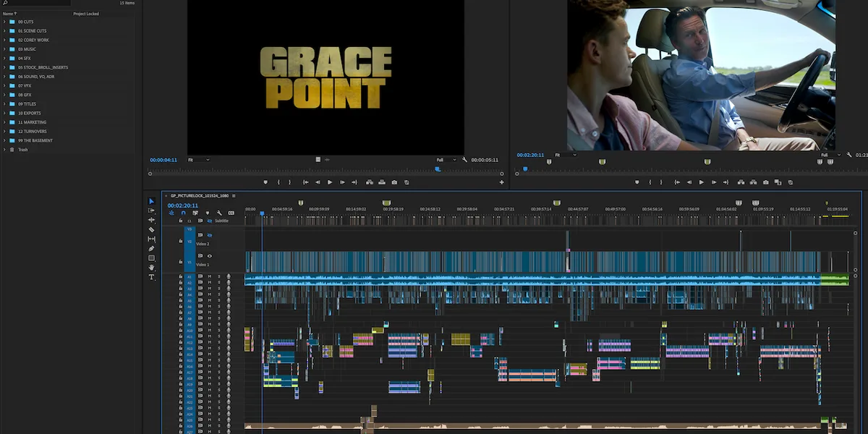868x434 pixels.
Task: Mark In in the Source monitor
Action: click(278, 182)
